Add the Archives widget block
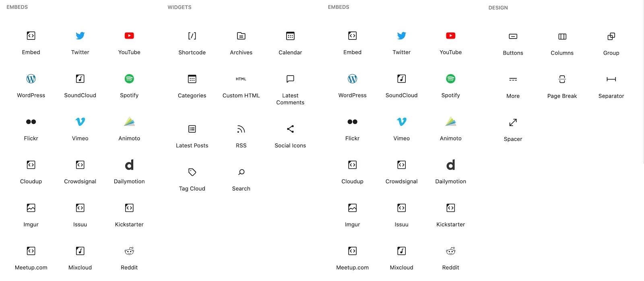 click(241, 43)
